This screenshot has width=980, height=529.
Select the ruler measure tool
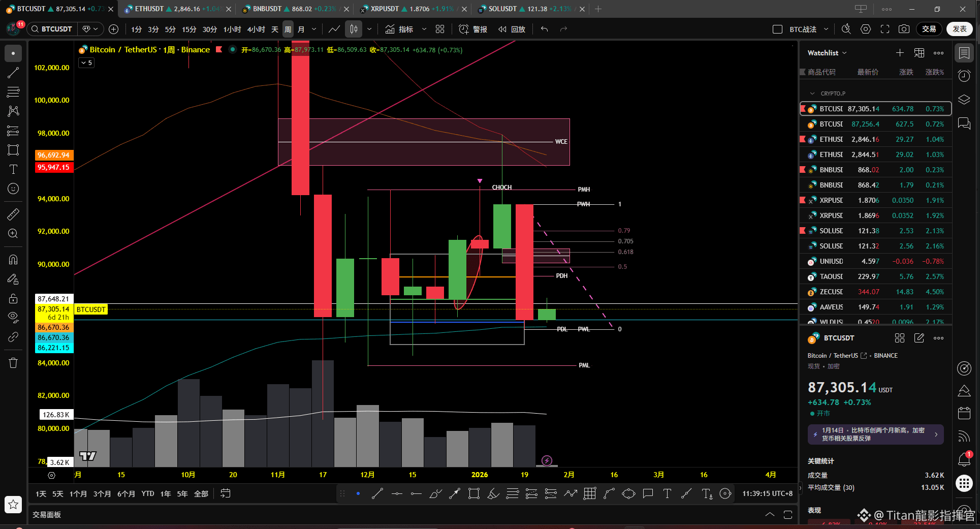13,214
